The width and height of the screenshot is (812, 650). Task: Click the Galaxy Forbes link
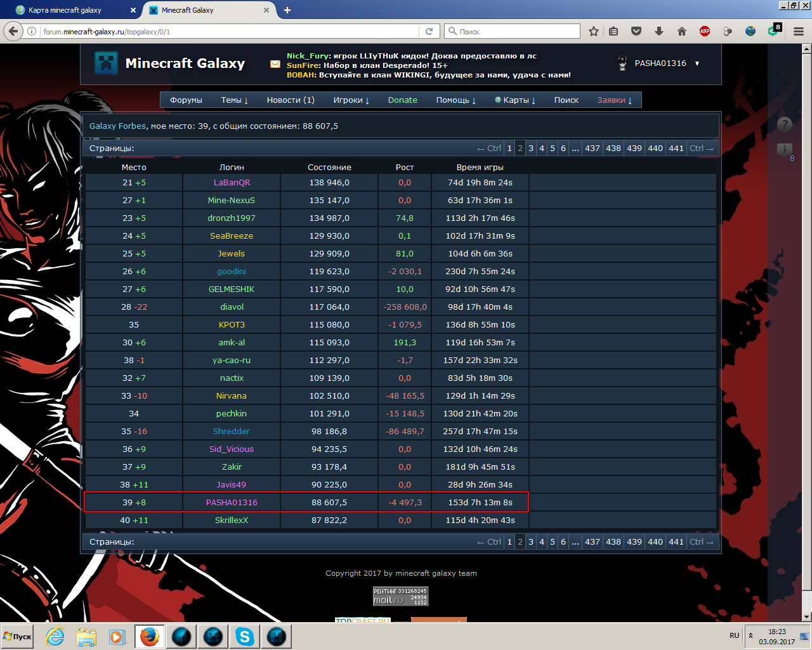pyautogui.click(x=117, y=126)
